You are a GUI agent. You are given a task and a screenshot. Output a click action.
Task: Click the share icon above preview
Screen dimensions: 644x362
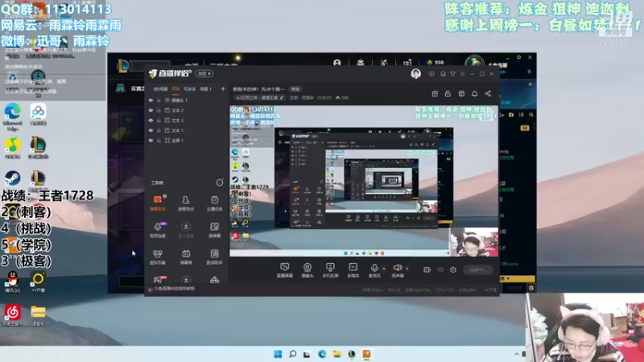click(488, 93)
